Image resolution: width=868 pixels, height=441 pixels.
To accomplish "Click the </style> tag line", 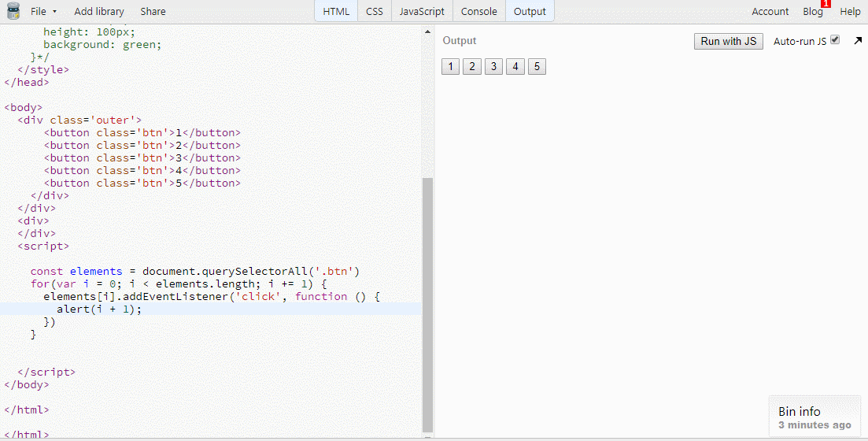I will tap(43, 70).
